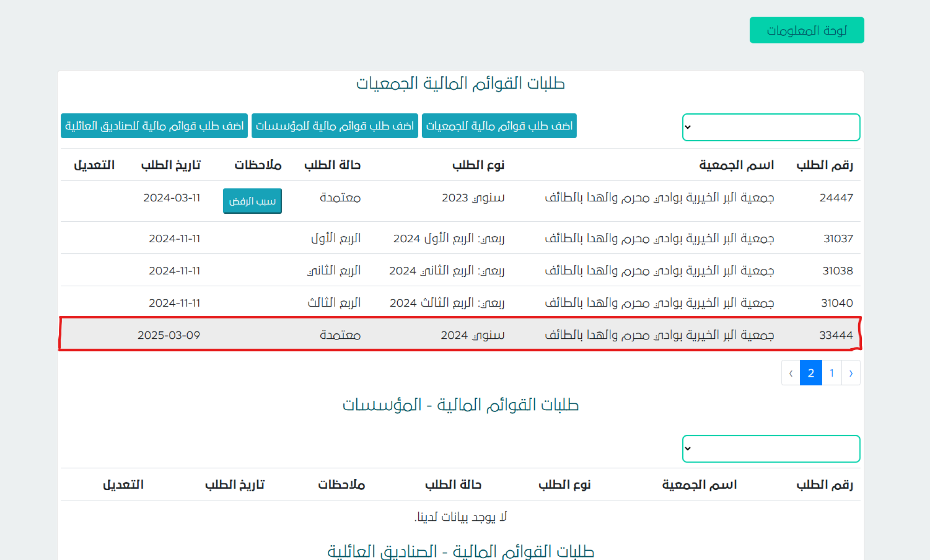Click request number 24447 row

click(x=836, y=198)
